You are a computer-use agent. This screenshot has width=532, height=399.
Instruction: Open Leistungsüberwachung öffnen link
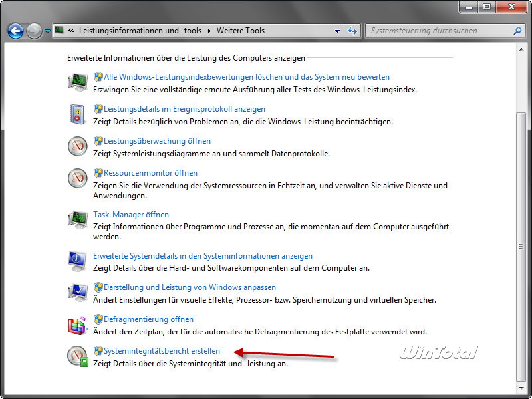pyautogui.click(x=157, y=141)
